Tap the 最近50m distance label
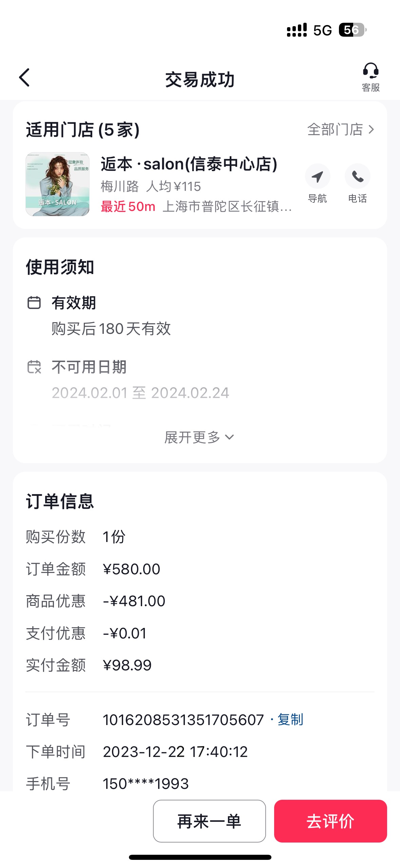This screenshot has height=868, width=400. (128, 206)
